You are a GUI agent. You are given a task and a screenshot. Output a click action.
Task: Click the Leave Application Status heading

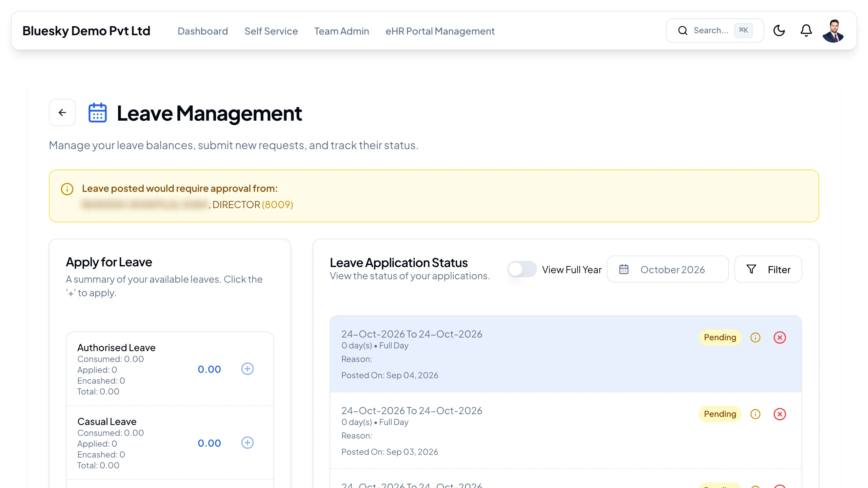(x=399, y=263)
